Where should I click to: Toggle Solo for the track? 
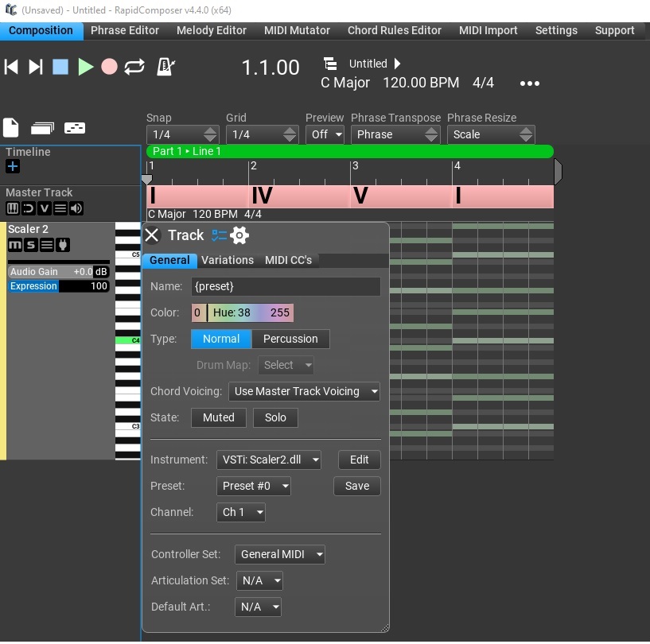click(x=275, y=417)
